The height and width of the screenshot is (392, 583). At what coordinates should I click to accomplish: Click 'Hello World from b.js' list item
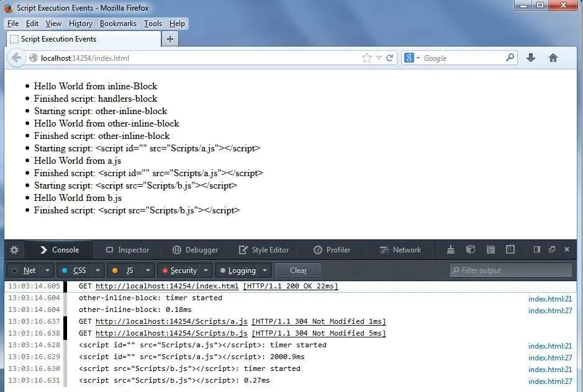point(78,198)
